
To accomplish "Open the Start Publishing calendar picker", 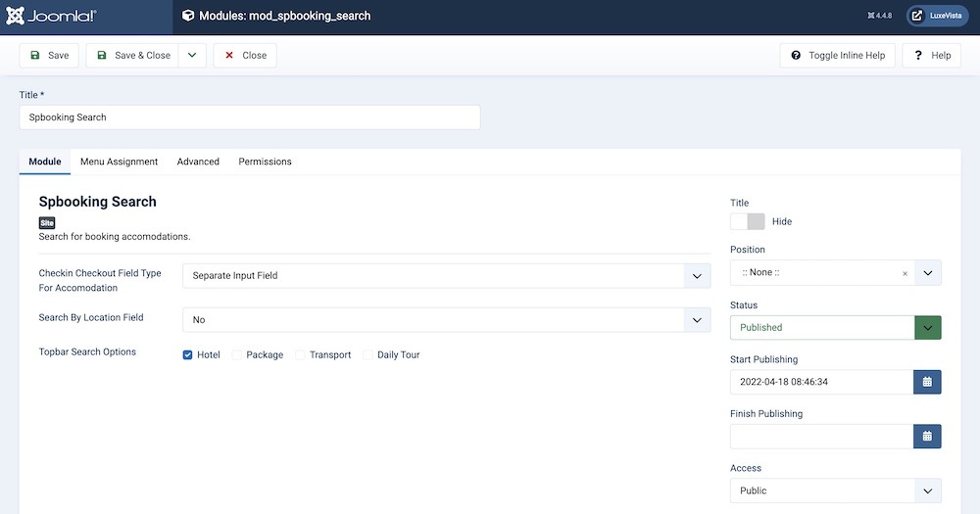I will coord(927,382).
